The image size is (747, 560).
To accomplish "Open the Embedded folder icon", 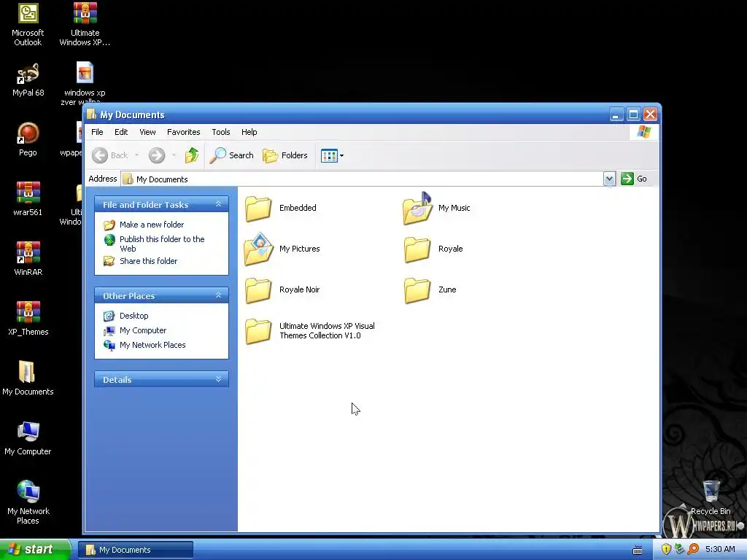I will point(258,209).
